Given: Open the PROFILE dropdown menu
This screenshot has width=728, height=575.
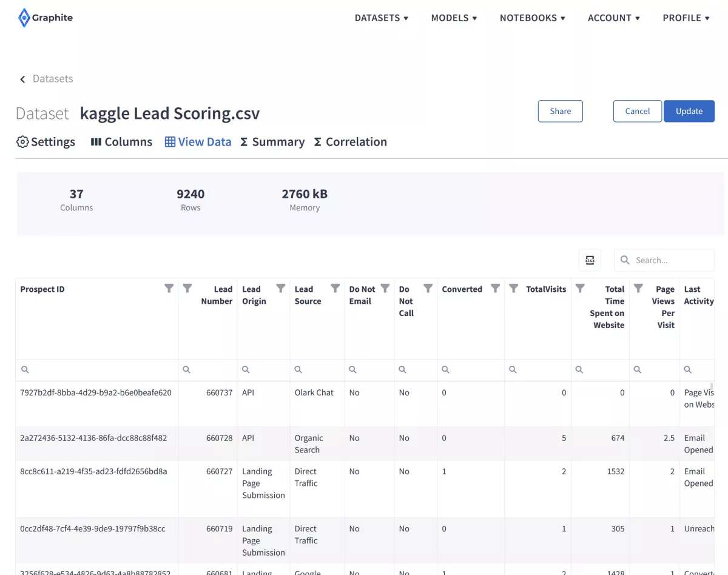Looking at the screenshot, I should click(x=686, y=18).
